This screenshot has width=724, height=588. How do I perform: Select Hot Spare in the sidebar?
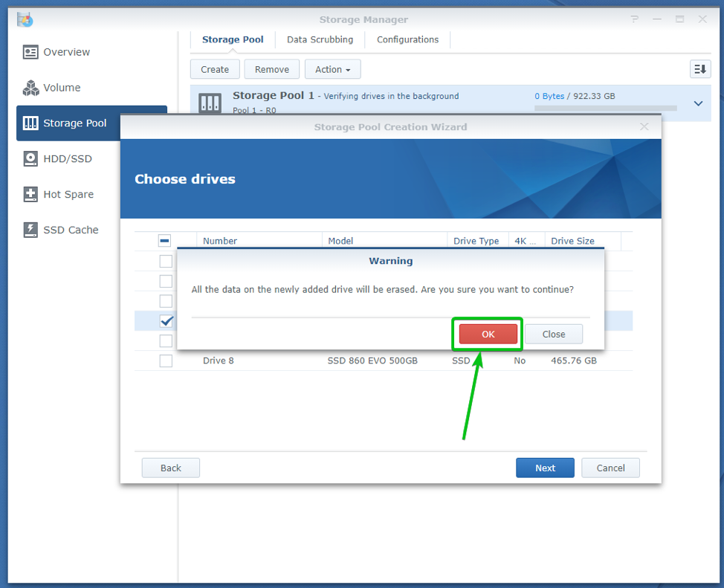[68, 195]
